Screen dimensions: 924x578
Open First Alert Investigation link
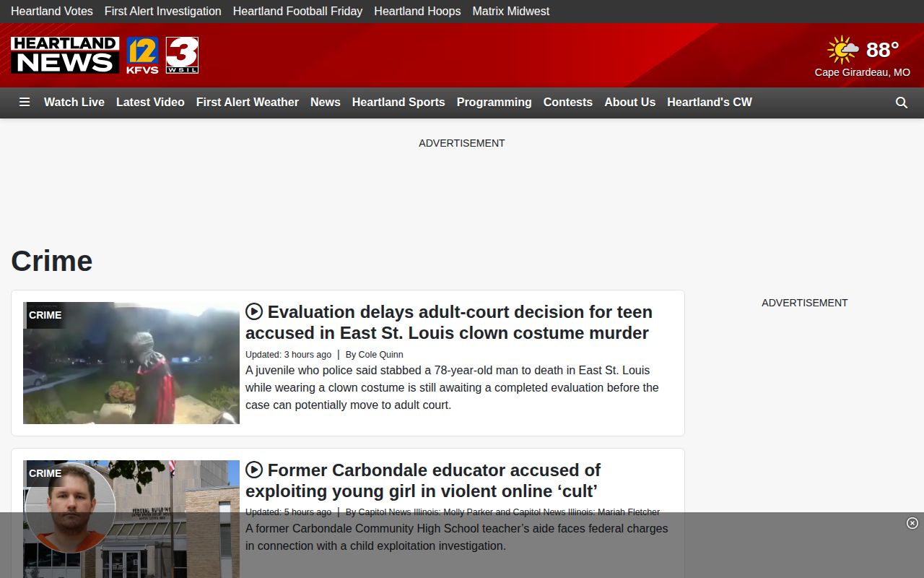tap(163, 12)
